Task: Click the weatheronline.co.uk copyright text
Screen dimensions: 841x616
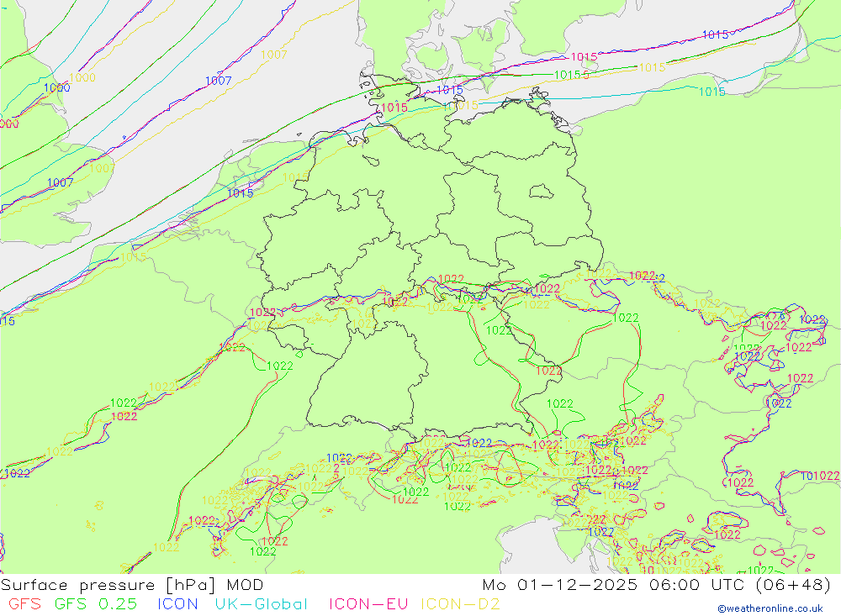Action: (x=770, y=608)
